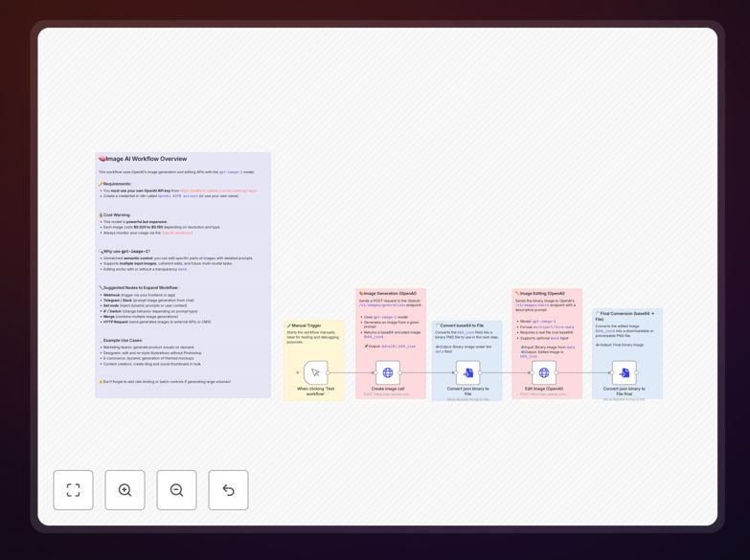Viewport: 750px width, 560px height.
Task: Select the 'Edit Image (OpenAI)' globe node
Action: pyautogui.click(x=544, y=372)
